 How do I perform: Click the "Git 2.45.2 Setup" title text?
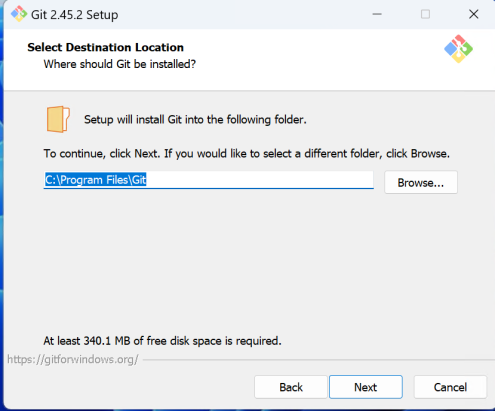click(x=74, y=15)
